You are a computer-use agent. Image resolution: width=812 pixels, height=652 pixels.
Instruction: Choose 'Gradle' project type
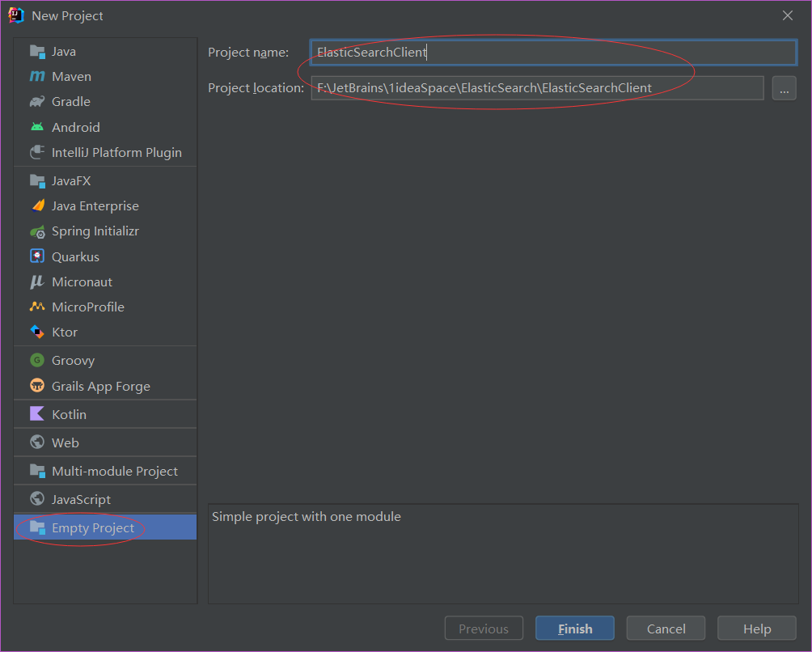pos(71,101)
